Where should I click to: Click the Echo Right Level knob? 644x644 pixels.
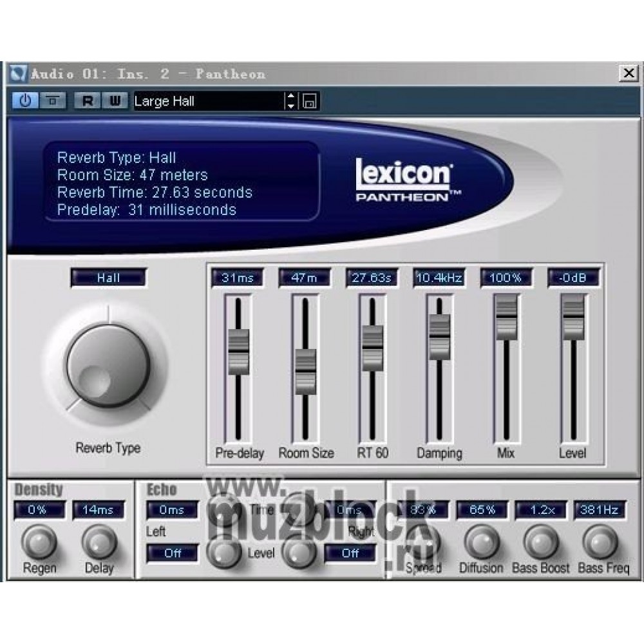[299, 552]
